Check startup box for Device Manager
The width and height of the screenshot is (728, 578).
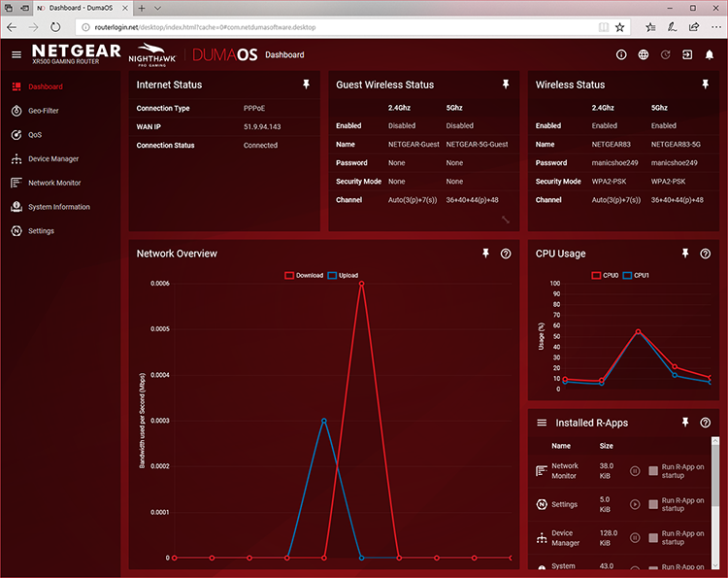tap(653, 538)
